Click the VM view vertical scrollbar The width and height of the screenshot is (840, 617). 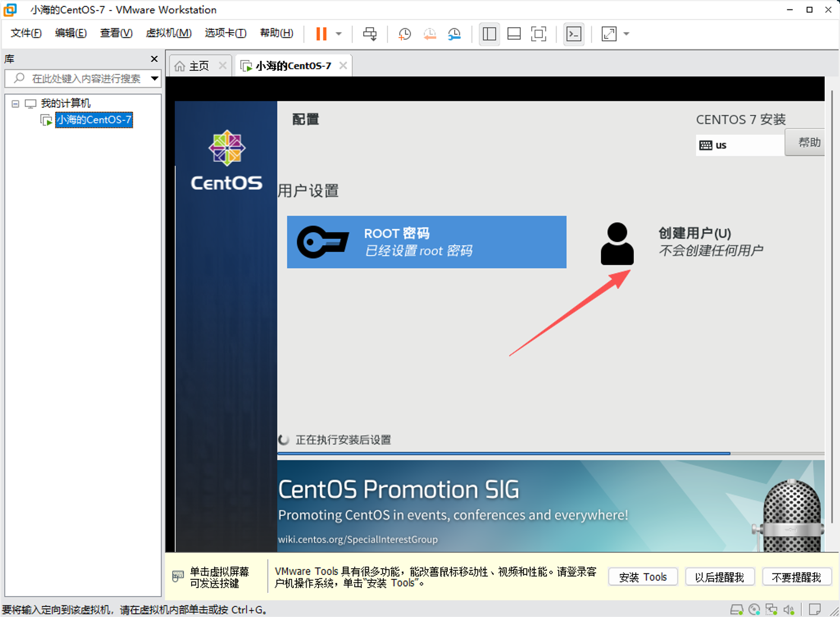click(832, 306)
